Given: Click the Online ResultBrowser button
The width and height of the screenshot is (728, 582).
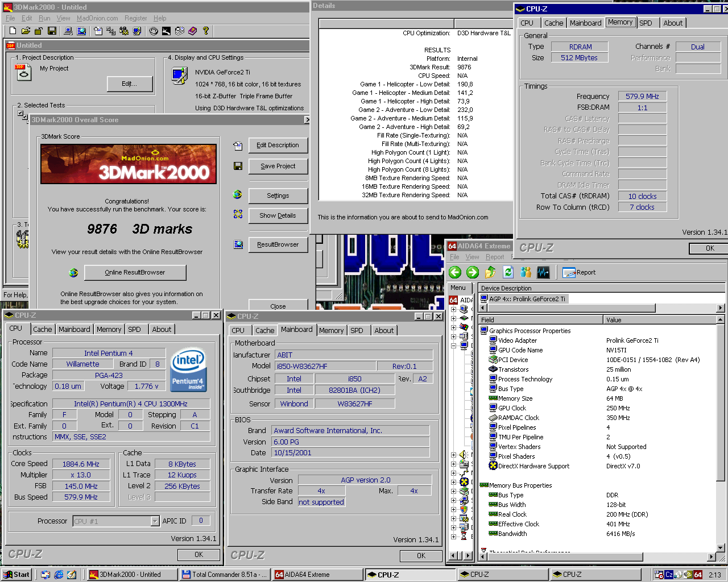Looking at the screenshot, I should coord(135,273).
